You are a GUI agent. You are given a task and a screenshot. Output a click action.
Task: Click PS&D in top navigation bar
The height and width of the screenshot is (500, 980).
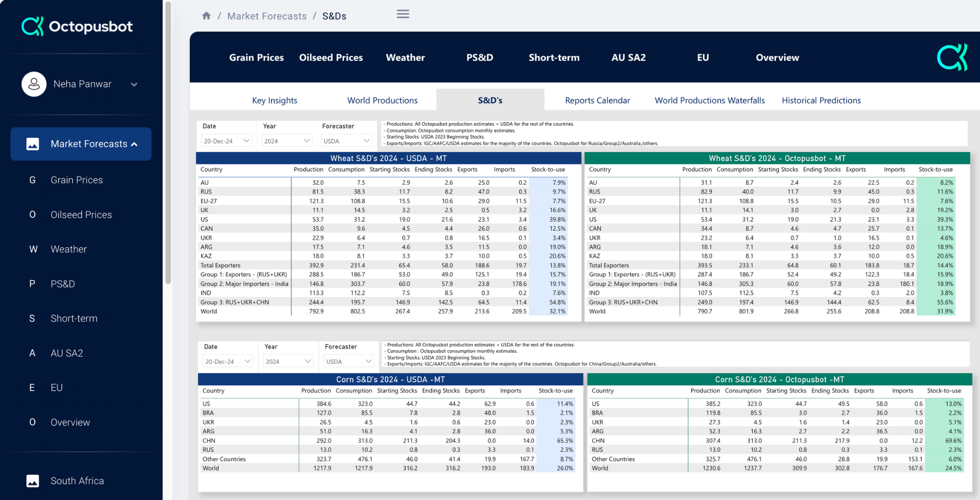[480, 58]
